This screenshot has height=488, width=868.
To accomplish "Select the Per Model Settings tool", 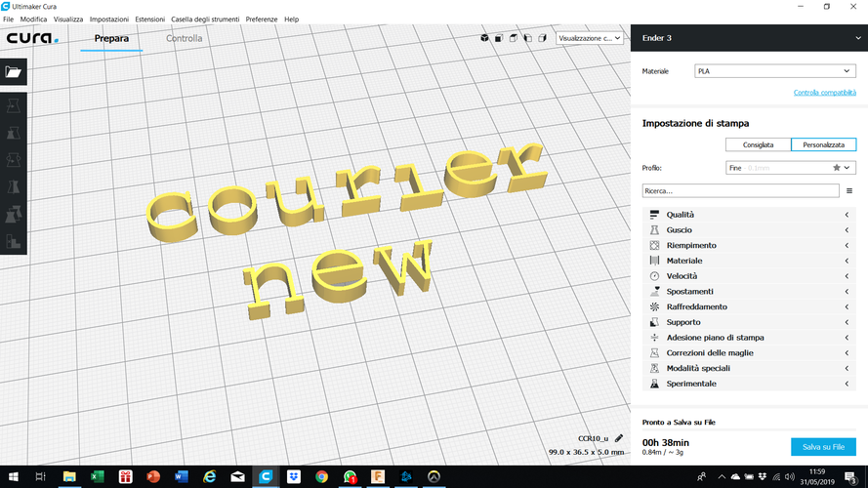I will [14, 214].
